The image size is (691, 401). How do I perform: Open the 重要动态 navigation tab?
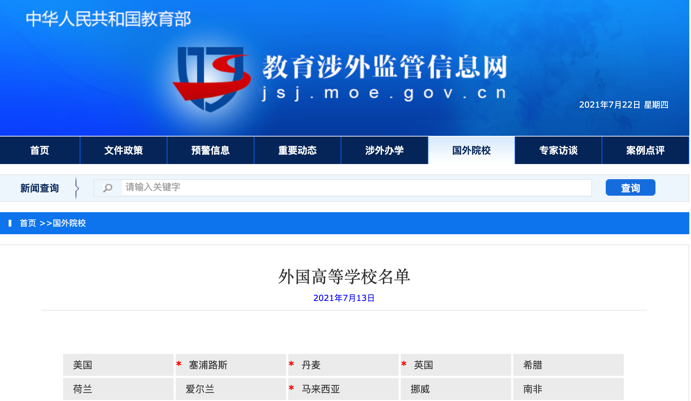click(x=297, y=151)
